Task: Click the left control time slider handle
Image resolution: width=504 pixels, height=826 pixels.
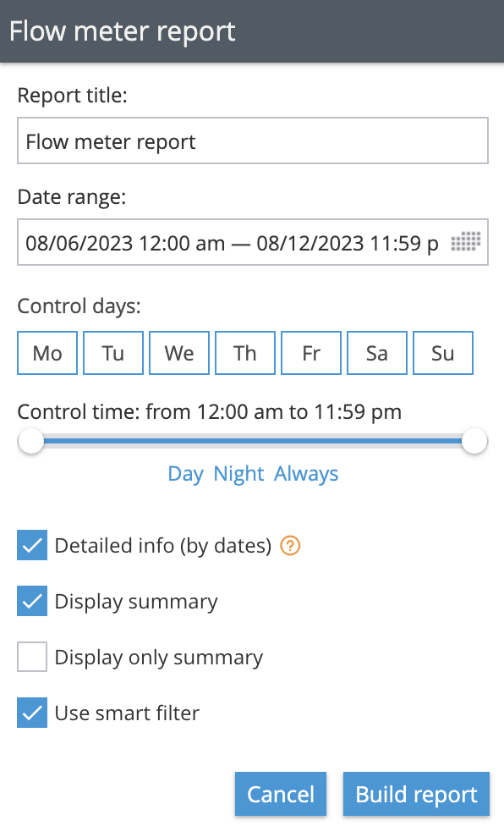Action: tap(31, 442)
